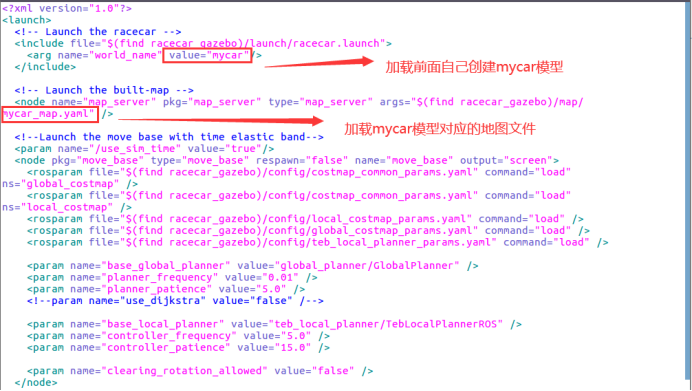This screenshot has height=391, width=692.
Task: Select the 'Launch the built-map' comment
Action: tap(104, 90)
